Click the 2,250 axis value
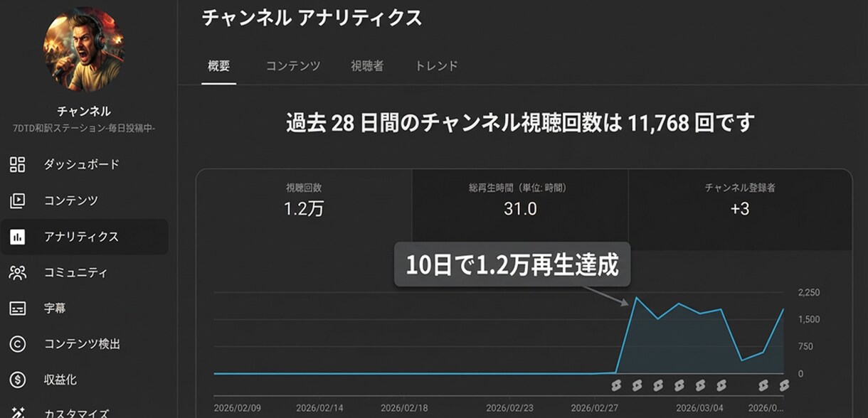Viewport: 868px width, 418px height. (x=809, y=292)
